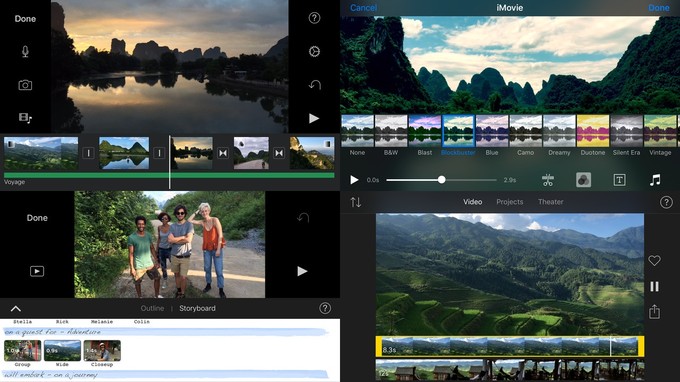Select the Wide storyboard shot

pos(62,351)
